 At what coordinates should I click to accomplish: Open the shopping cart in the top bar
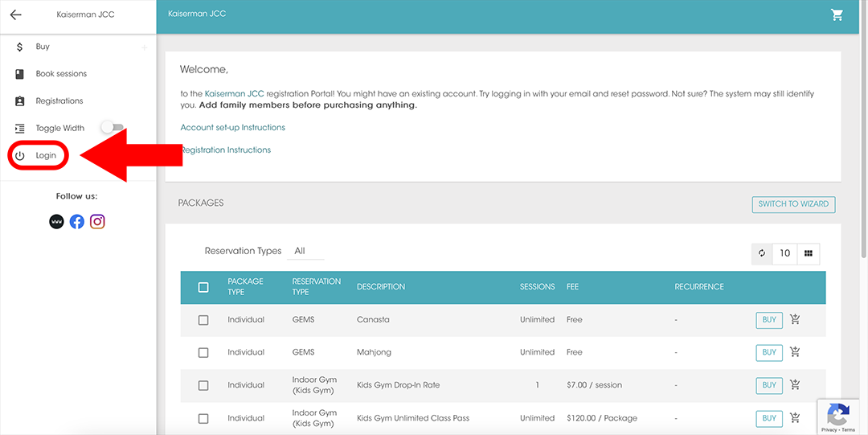click(x=837, y=14)
